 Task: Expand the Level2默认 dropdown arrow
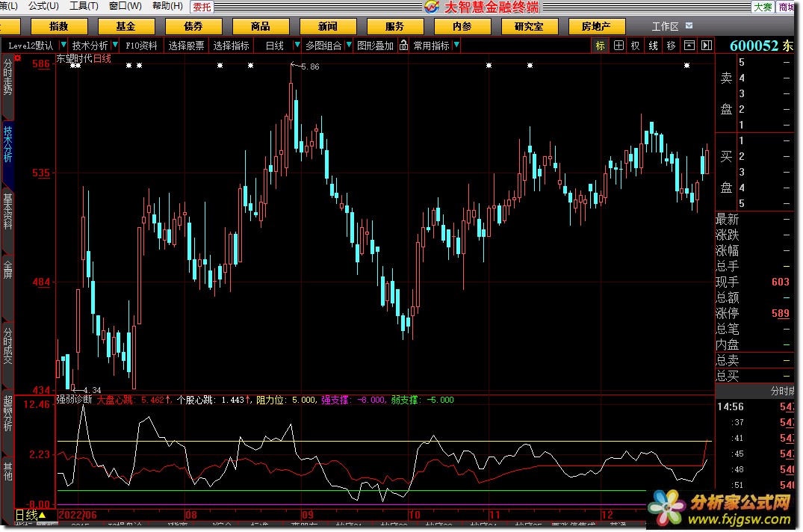(63, 45)
